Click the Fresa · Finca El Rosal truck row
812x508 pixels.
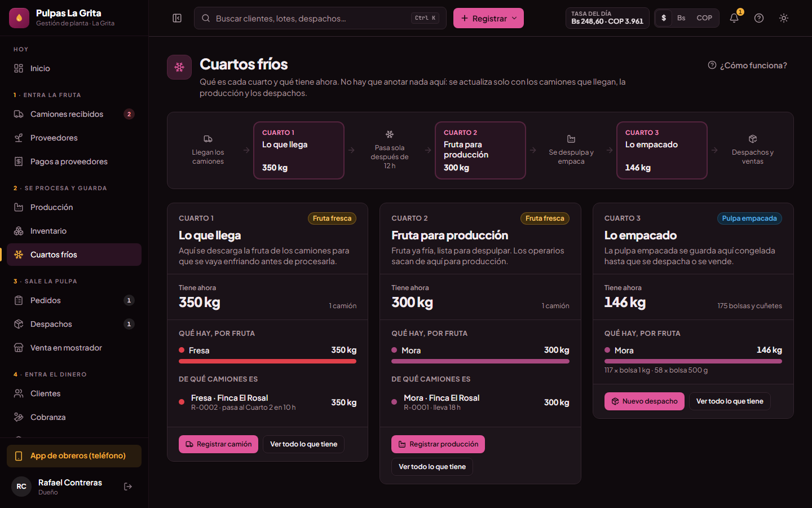click(267, 402)
